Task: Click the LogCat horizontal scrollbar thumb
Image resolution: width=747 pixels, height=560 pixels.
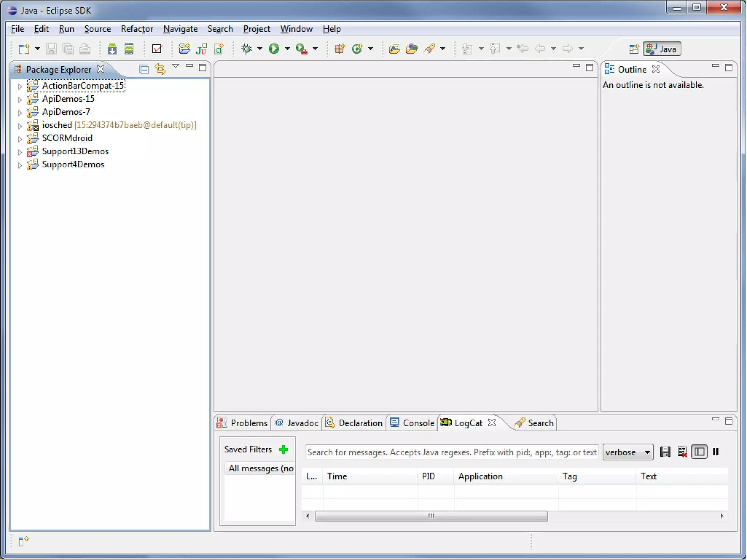Action: [431, 516]
